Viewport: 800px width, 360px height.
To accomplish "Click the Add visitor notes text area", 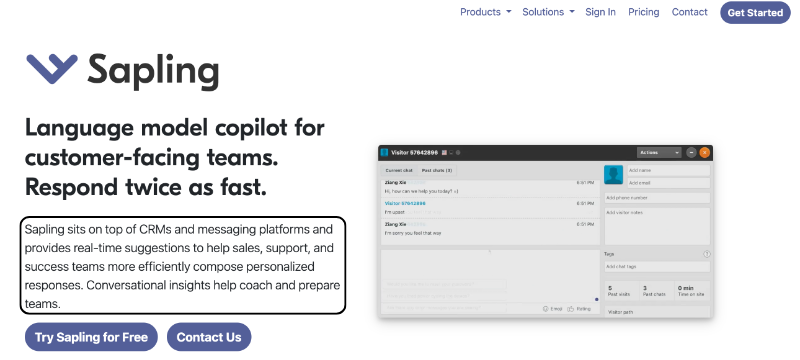I will (657, 226).
